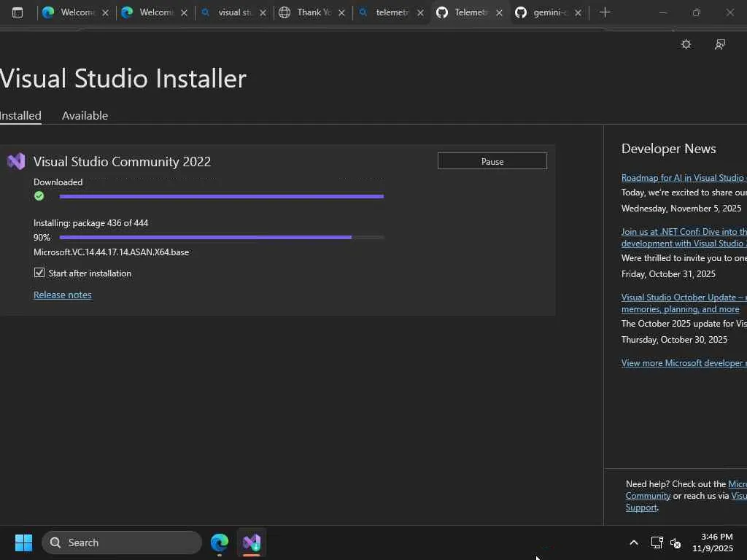Screen dimensions: 747x560
Task: Select the Installed tab
Action: pyautogui.click(x=20, y=115)
